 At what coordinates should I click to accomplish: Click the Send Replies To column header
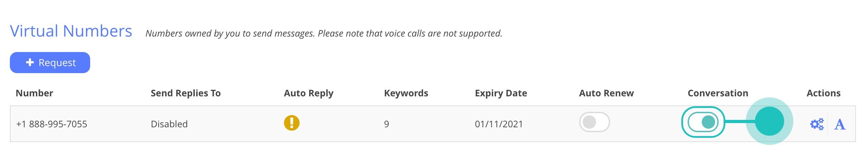(x=186, y=93)
